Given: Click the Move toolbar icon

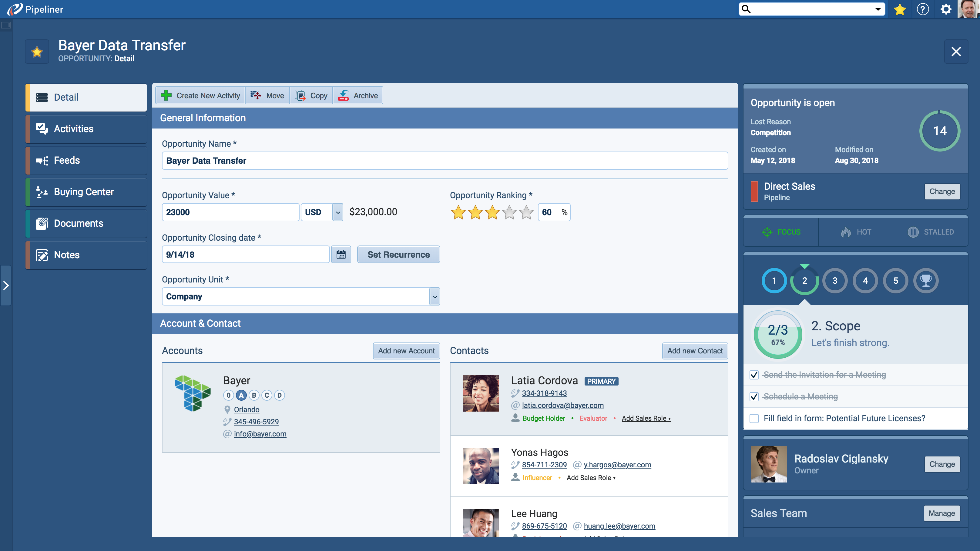Looking at the screenshot, I should coord(256,95).
